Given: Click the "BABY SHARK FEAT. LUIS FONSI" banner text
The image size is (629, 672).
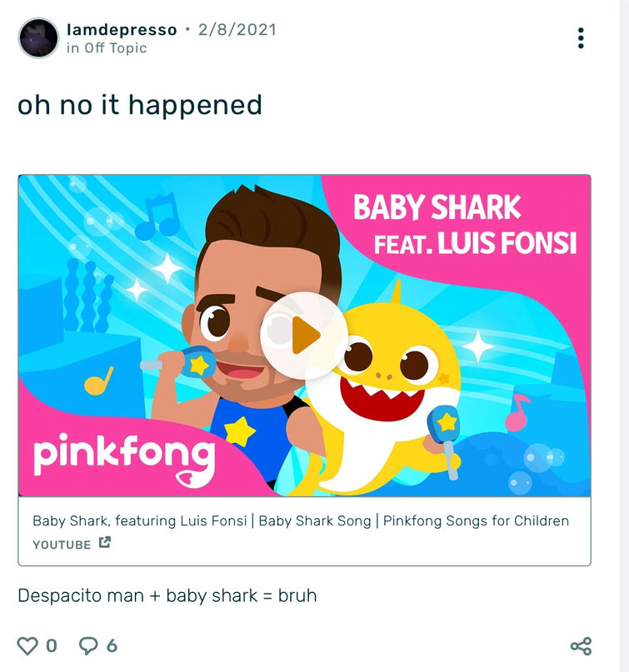Looking at the screenshot, I should (x=463, y=224).
